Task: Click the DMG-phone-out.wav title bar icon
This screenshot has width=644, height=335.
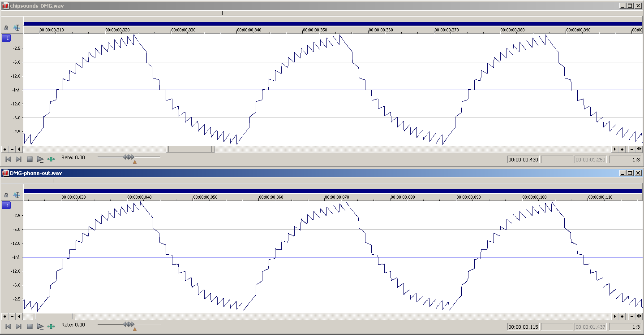Action: (x=6, y=173)
